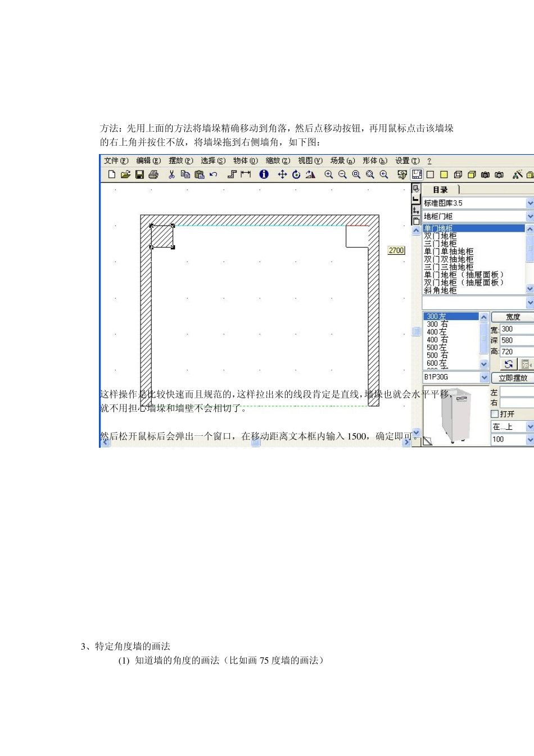Toggle the 打开 checkbox
The width and height of the screenshot is (534, 756).
click(495, 414)
